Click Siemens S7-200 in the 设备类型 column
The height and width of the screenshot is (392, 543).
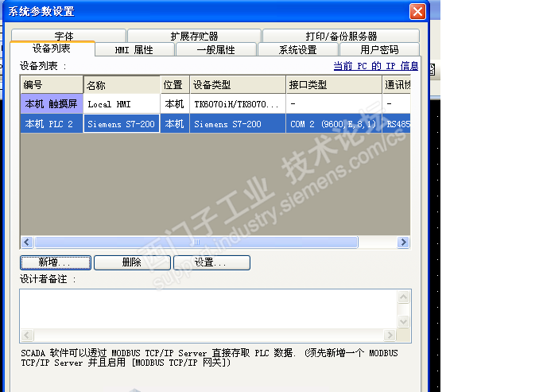pos(238,124)
